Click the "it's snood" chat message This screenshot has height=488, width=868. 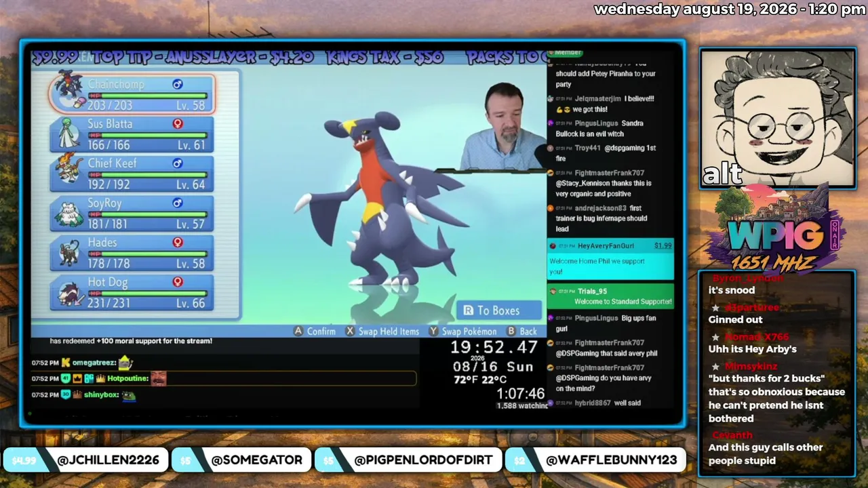pyautogui.click(x=732, y=290)
